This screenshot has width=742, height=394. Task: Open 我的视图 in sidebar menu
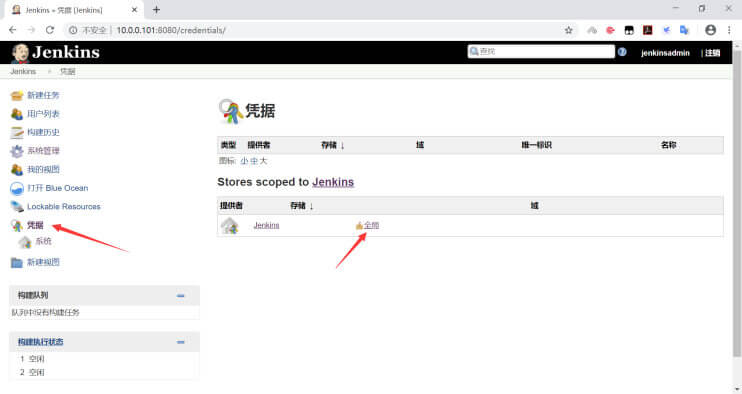[43, 169]
